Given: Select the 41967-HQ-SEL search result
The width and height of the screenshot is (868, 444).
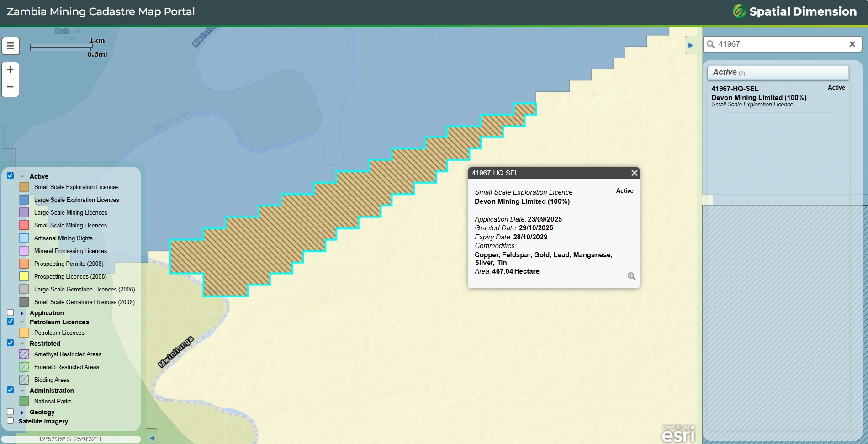Looking at the screenshot, I should tap(735, 88).
